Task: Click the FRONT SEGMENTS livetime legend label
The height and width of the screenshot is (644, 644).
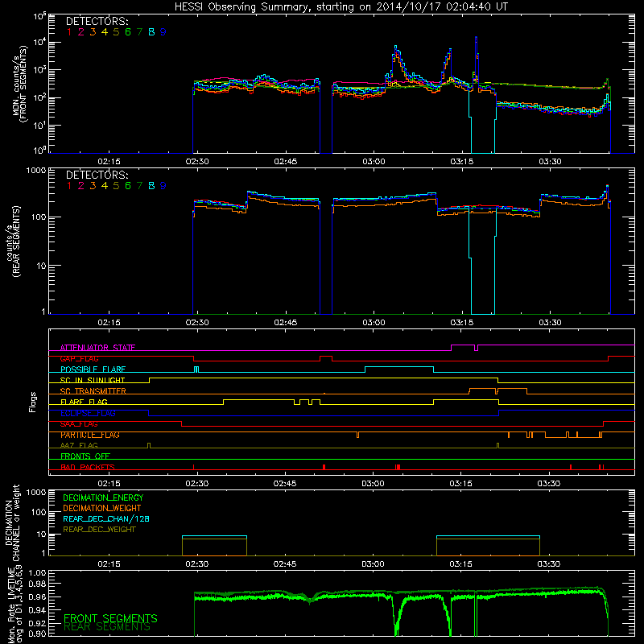Action: (110, 618)
